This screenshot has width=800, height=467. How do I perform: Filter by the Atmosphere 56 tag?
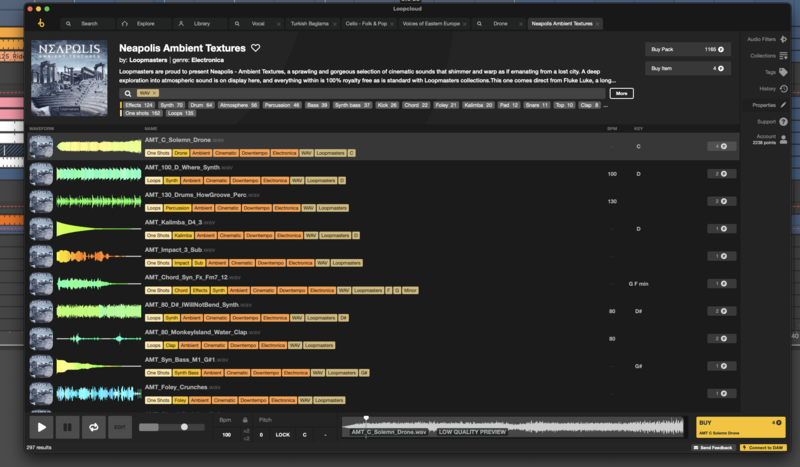[238, 105]
